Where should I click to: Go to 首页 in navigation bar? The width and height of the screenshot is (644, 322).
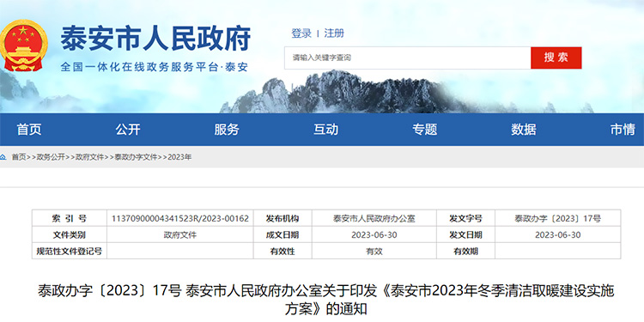(x=29, y=130)
